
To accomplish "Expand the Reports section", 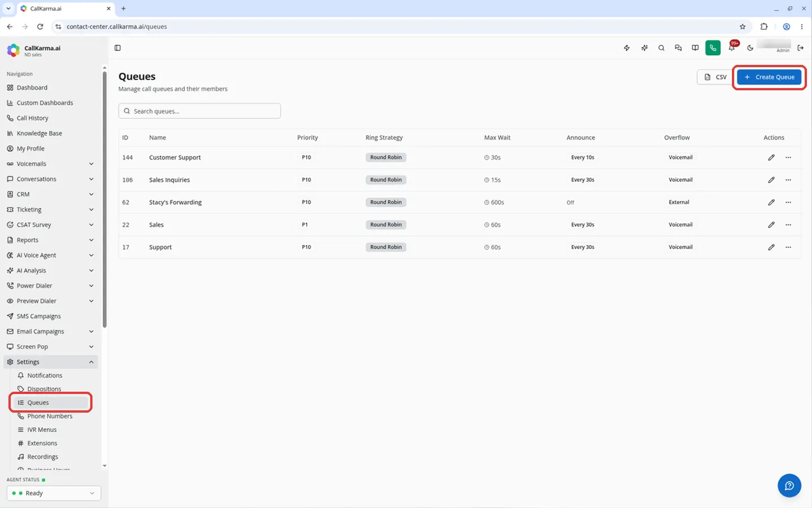I will click(x=51, y=240).
